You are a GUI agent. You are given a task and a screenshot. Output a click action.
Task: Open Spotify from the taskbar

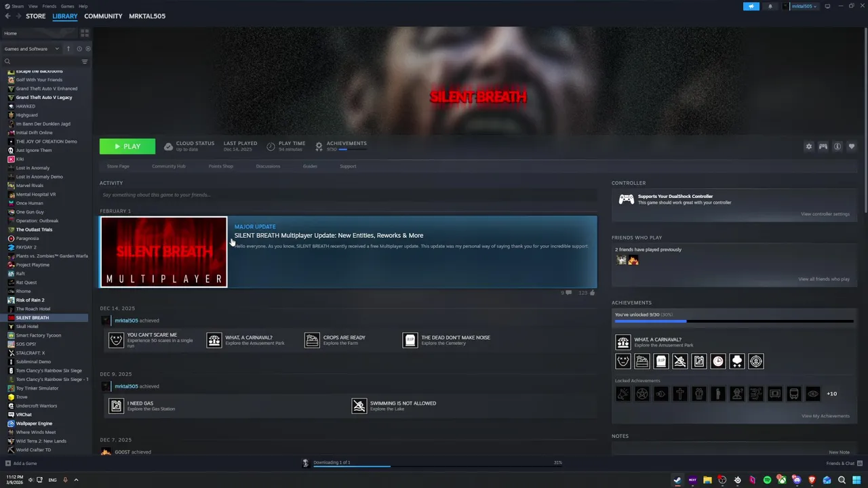[767, 480]
